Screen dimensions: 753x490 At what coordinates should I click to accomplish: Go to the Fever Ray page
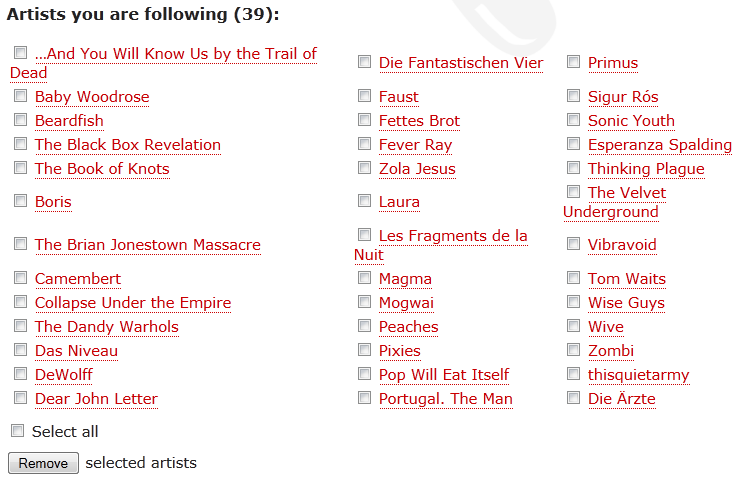tap(415, 145)
